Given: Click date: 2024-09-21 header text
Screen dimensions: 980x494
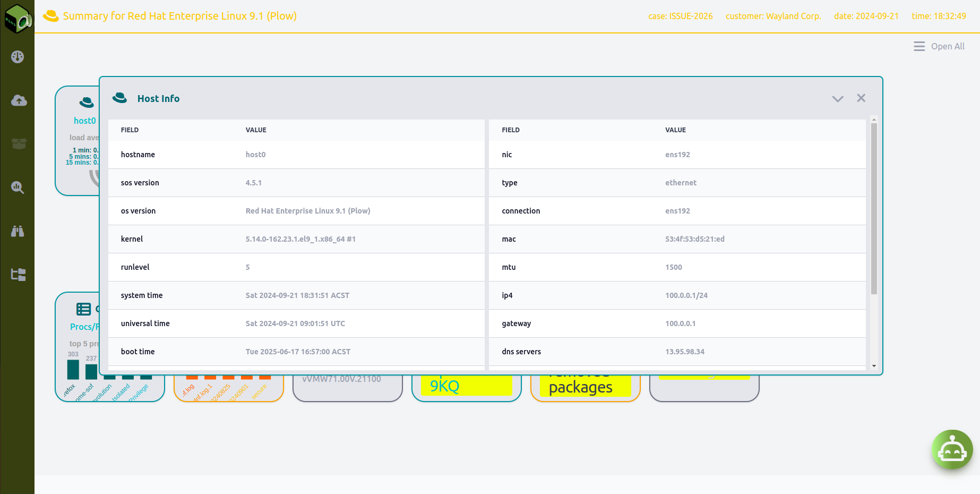Looking at the screenshot, I should [866, 16].
